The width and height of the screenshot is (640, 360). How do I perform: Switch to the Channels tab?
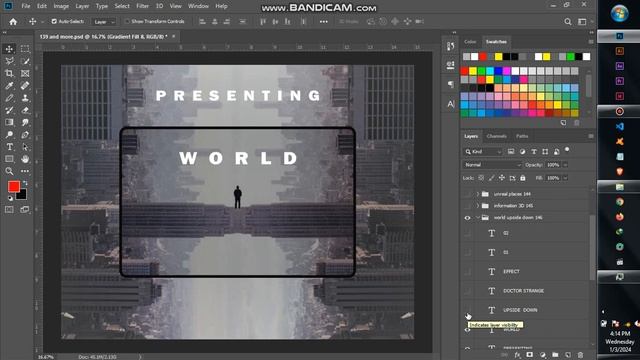497,136
